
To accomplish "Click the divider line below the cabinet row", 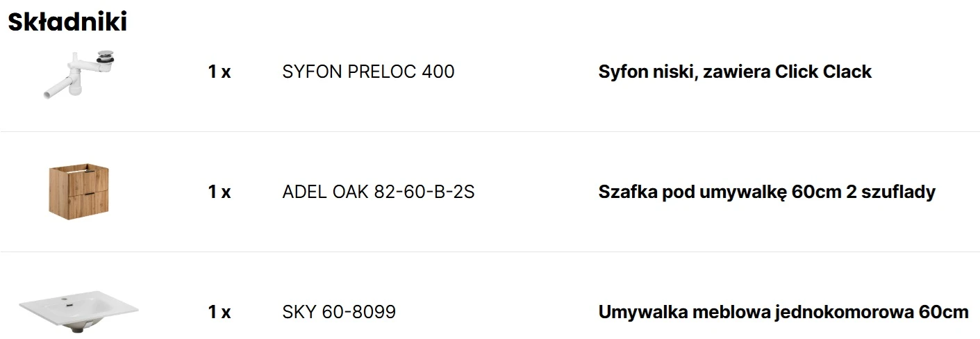I will pos(490,251).
